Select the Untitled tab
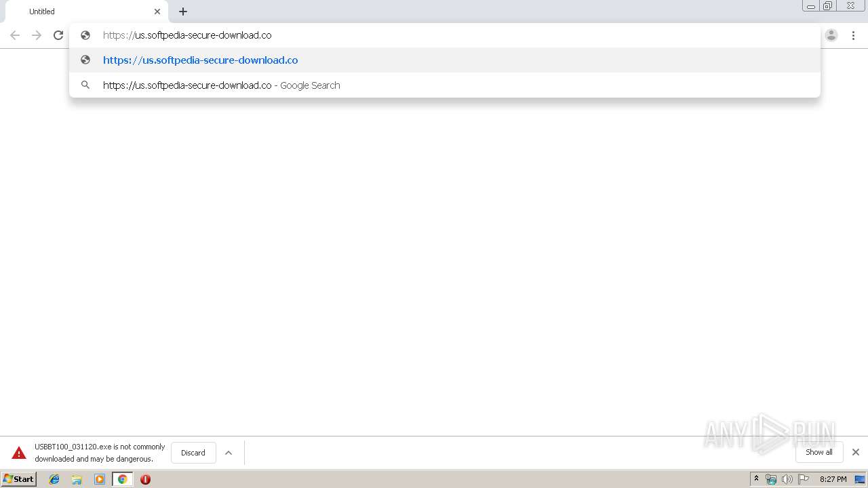868x488 pixels. click(x=86, y=12)
